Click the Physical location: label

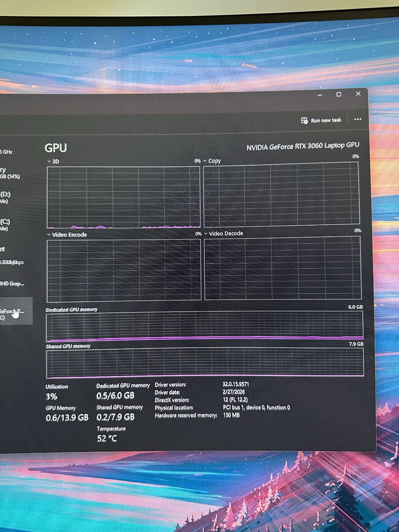174,408
